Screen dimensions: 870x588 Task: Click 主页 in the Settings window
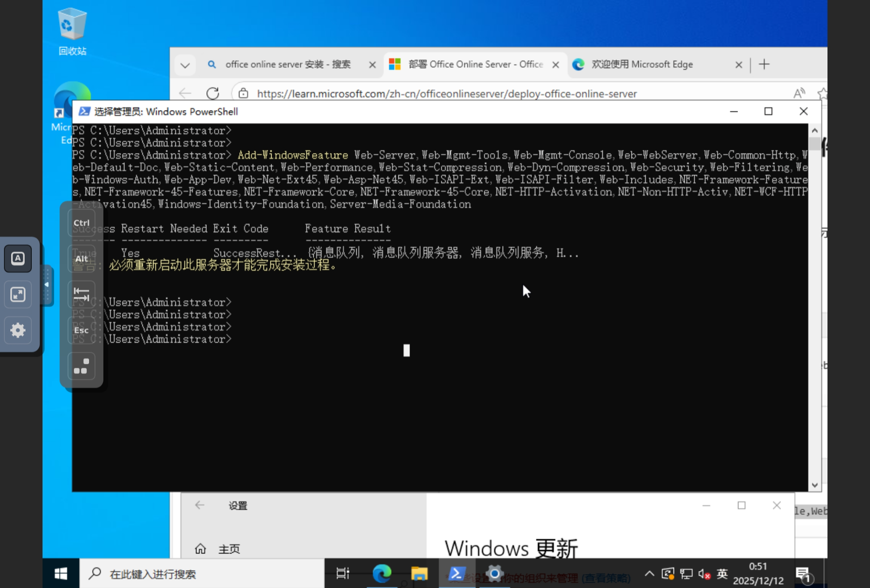tap(229, 549)
